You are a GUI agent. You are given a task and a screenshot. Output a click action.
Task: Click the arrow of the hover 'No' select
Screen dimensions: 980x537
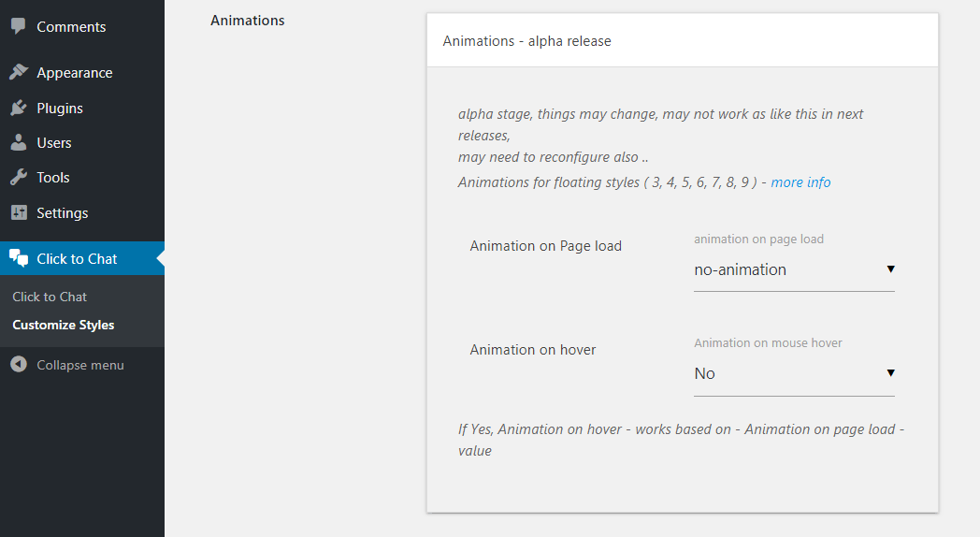point(890,373)
